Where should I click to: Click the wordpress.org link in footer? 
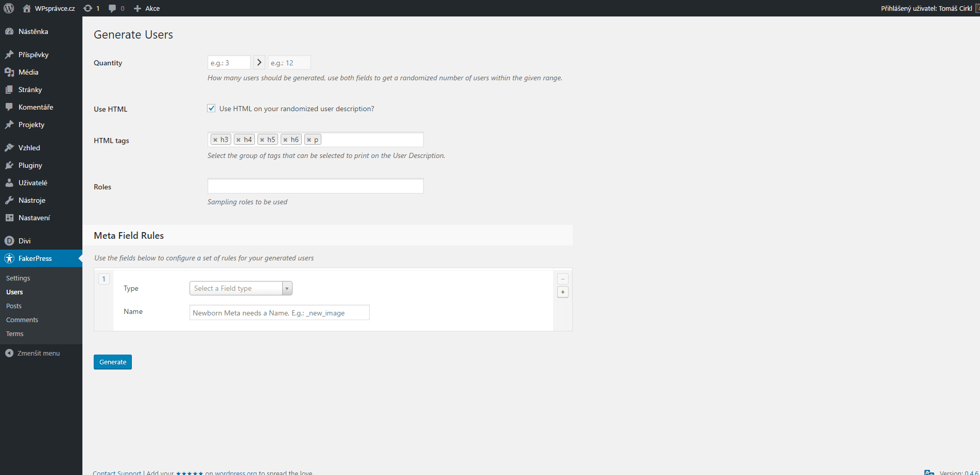pyautogui.click(x=235, y=472)
